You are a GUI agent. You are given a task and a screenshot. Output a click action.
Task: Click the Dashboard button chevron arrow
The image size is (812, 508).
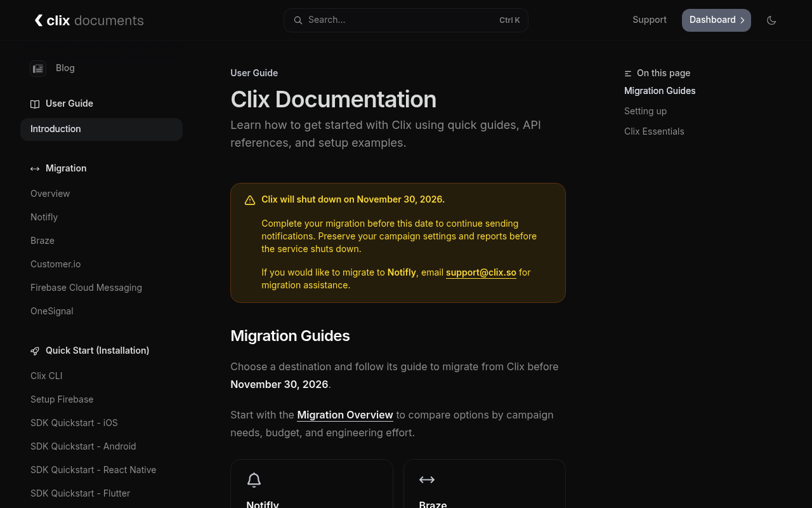click(742, 20)
